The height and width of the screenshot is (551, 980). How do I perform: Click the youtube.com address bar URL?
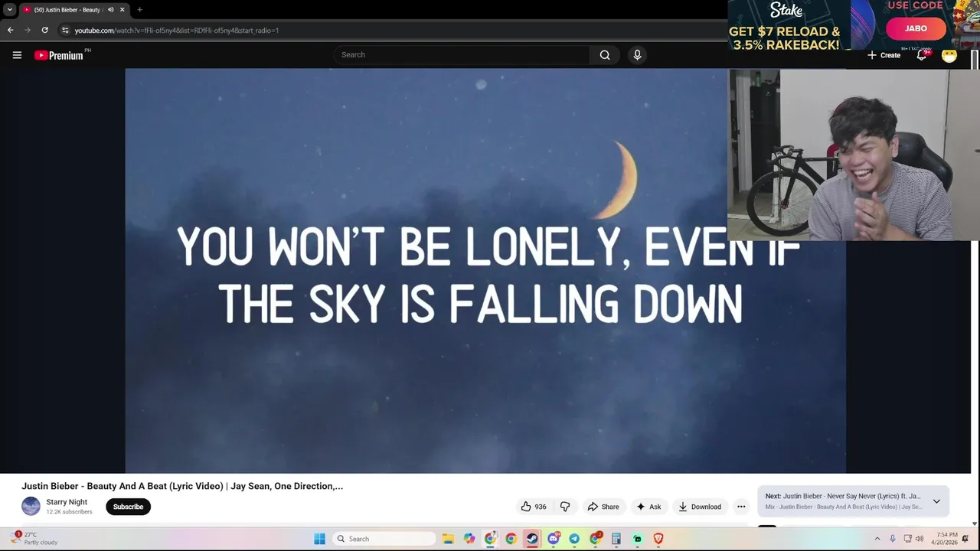(x=177, y=31)
